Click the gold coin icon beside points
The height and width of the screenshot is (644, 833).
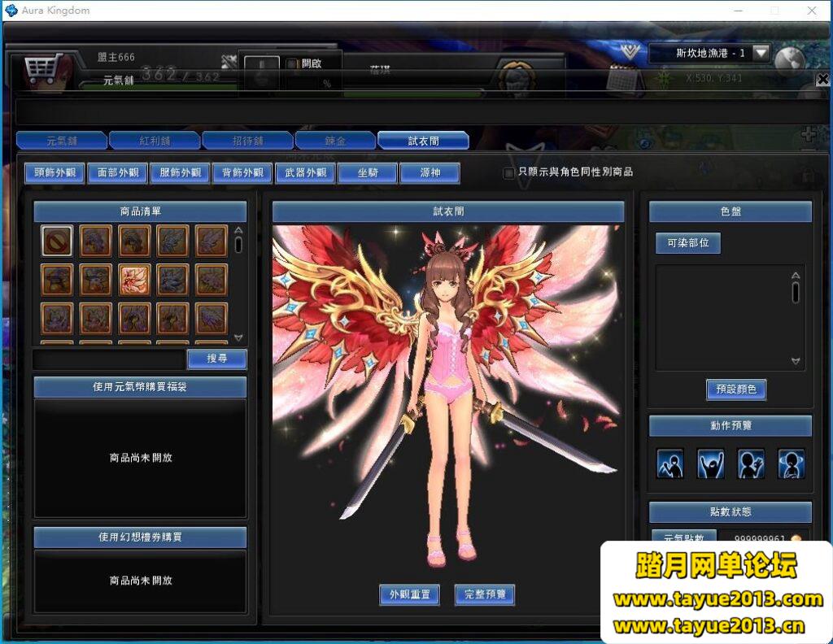(796, 538)
